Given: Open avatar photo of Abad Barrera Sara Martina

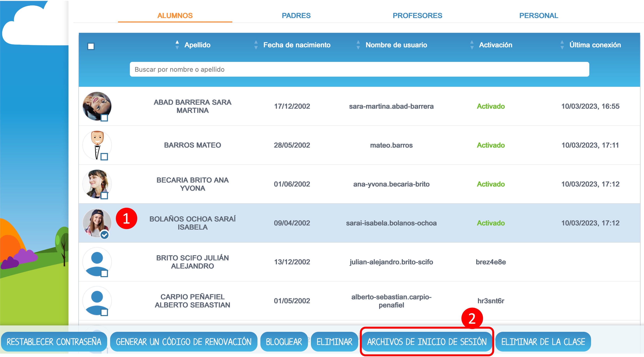Looking at the screenshot, I should tap(97, 106).
